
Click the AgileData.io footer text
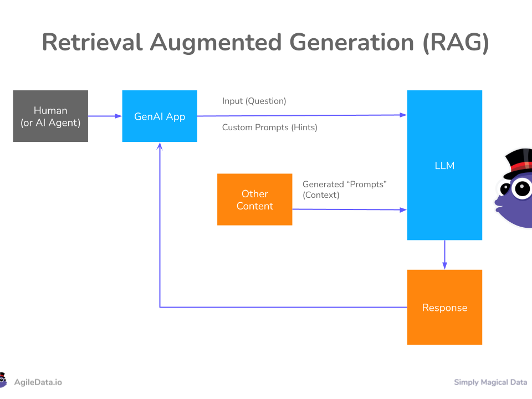(38, 382)
